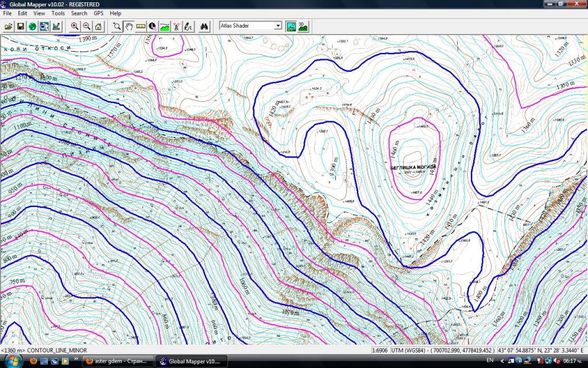The image size is (588, 368).
Task: Expand the Atlas Shader dropdown
Action: pyautogui.click(x=278, y=26)
